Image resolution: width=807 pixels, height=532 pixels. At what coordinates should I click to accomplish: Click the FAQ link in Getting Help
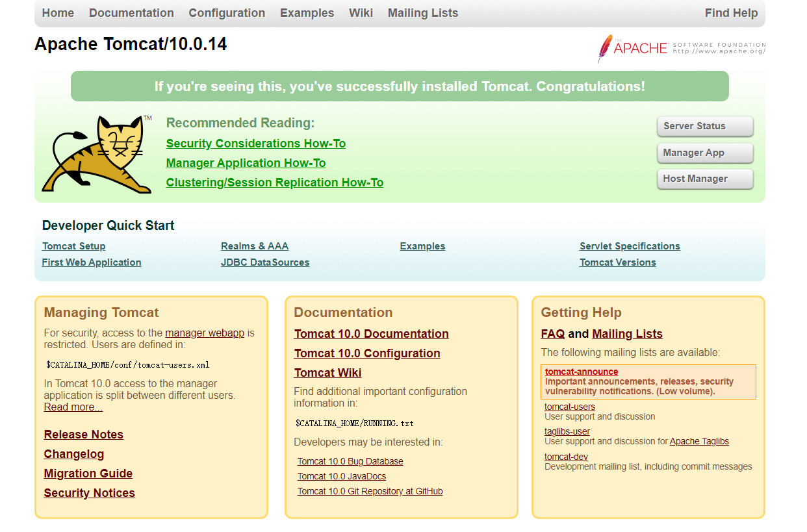pos(553,334)
